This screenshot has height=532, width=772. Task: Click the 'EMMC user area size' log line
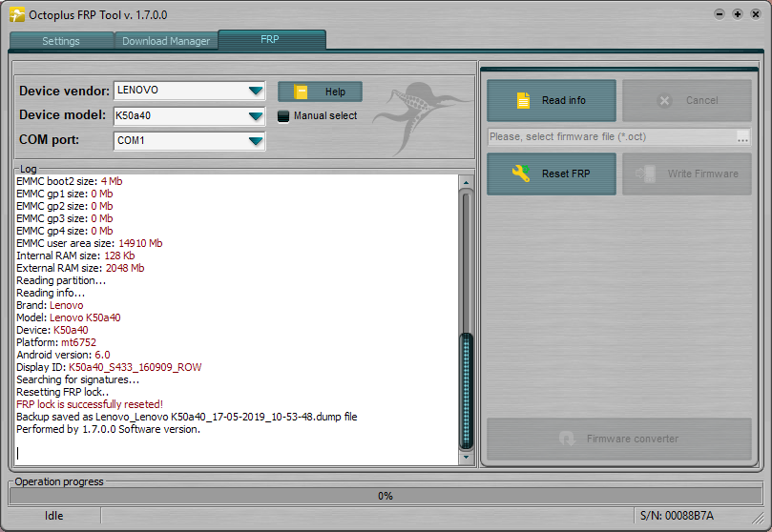point(89,243)
